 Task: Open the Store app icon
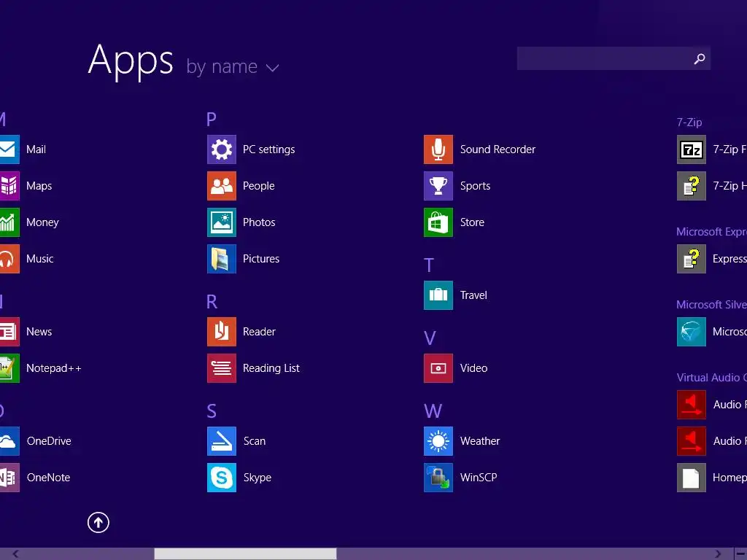point(438,222)
